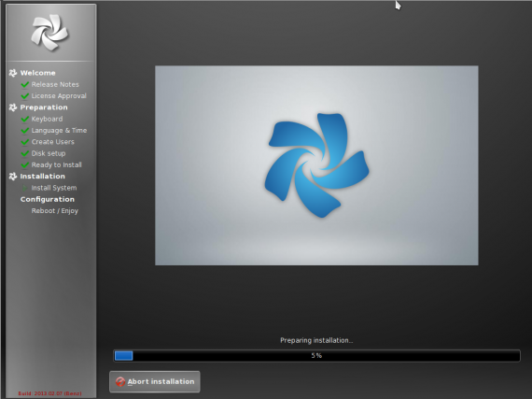532x399 pixels.
Task: Click the green checkmark beside License Approval
Action: coord(25,95)
